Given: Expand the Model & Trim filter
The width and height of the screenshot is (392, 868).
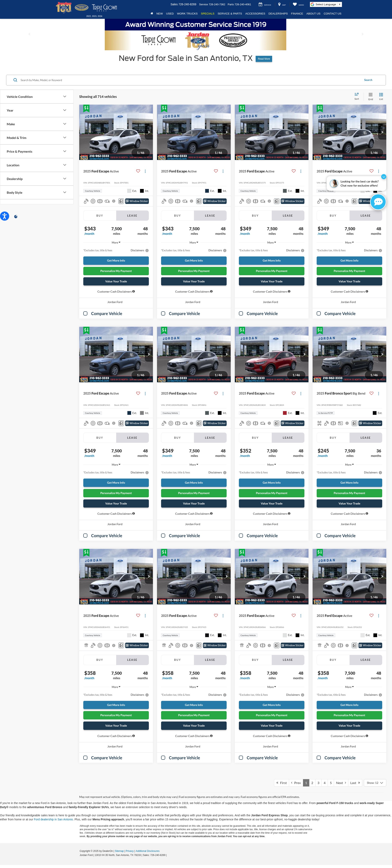Looking at the screenshot, I should (x=37, y=138).
